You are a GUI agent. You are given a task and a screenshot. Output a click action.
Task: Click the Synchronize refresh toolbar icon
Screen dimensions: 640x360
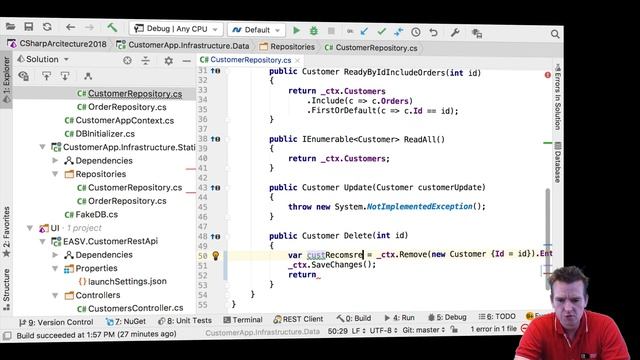47,27
